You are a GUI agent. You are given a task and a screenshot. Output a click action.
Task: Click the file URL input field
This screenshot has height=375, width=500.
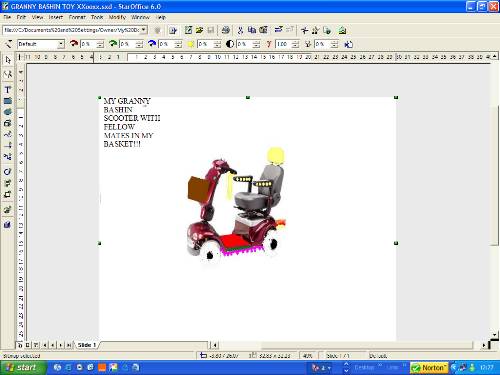pos(72,30)
